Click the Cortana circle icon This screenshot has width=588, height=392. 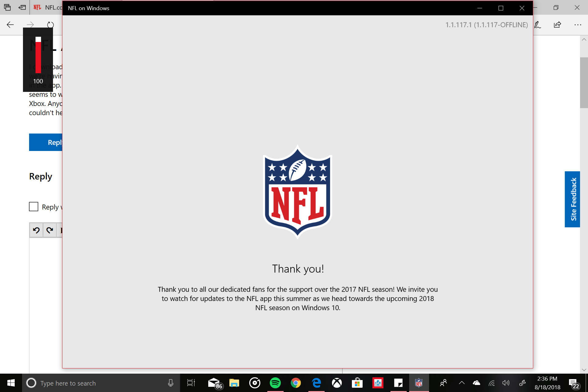point(31,383)
